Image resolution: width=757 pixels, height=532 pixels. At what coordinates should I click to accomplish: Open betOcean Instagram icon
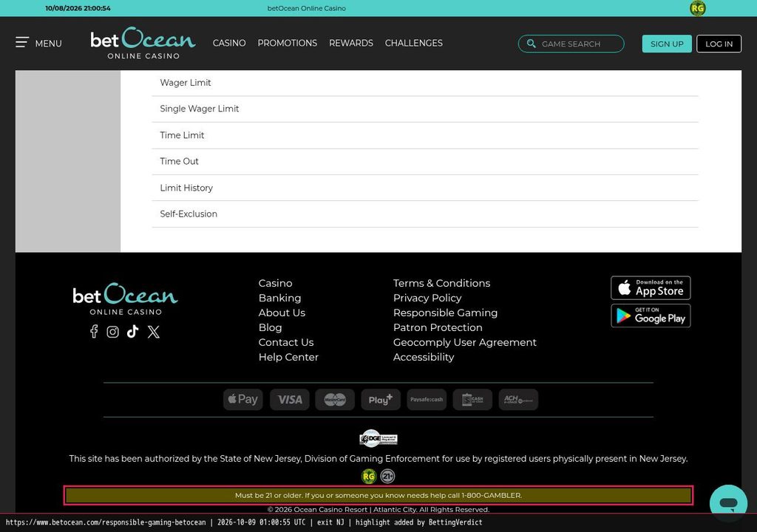(x=112, y=332)
